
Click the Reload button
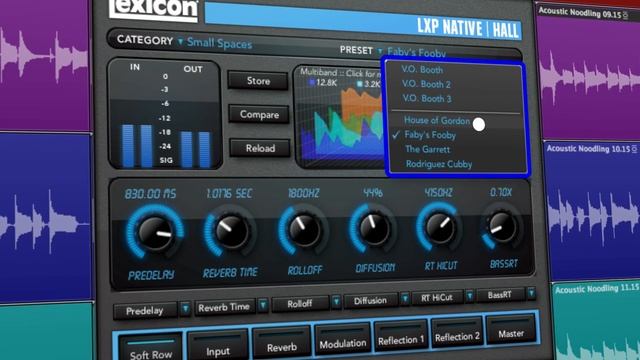coord(260,148)
